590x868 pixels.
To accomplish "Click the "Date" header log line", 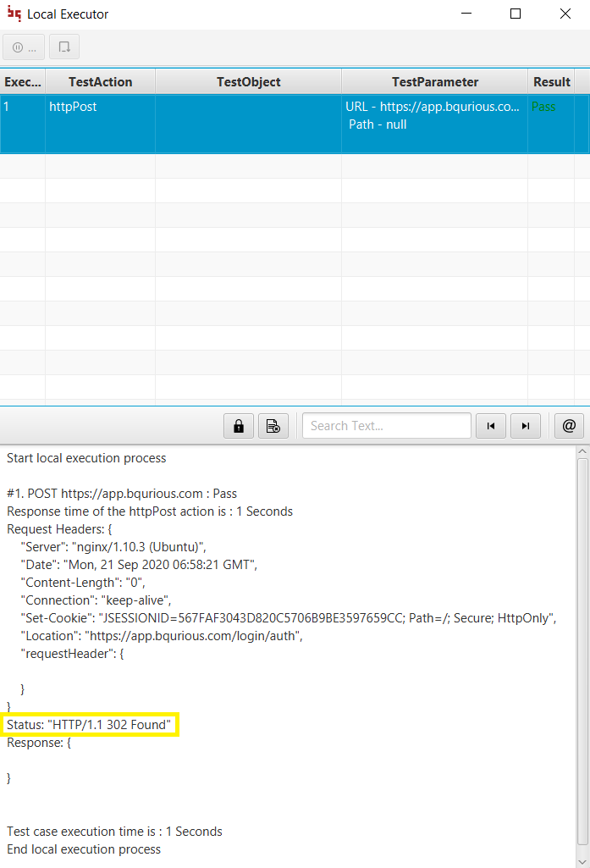I will coord(139,565).
